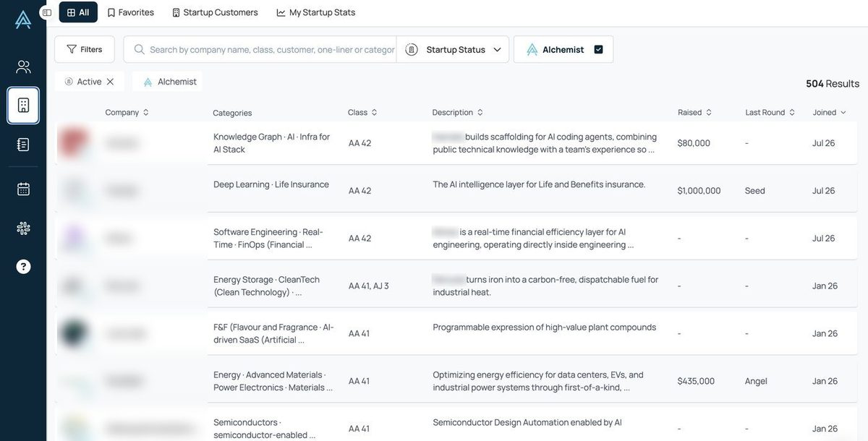Sort by Class column
This screenshot has width=868, height=441.
362,112
